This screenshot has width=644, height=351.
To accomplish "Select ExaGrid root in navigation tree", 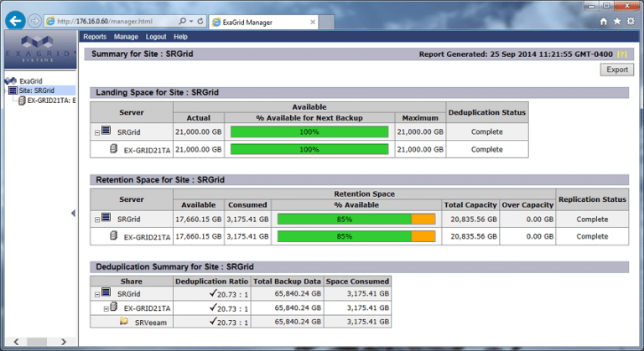I will click(31, 81).
